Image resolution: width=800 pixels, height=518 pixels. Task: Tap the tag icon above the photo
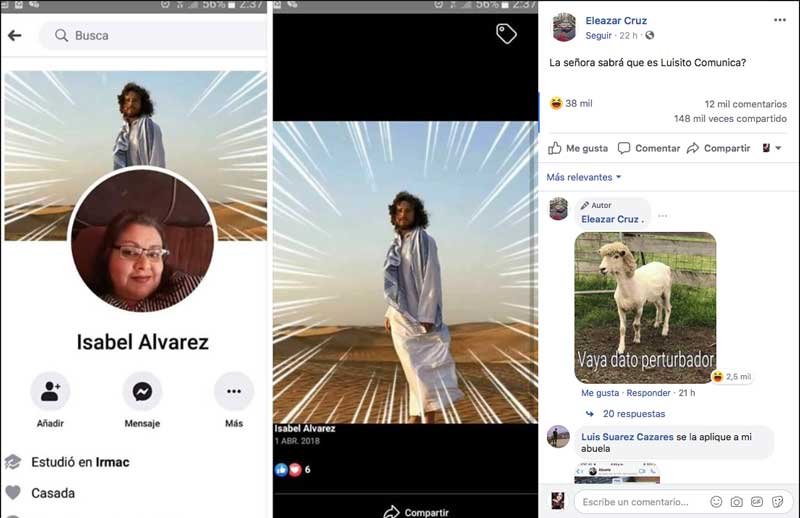pyautogui.click(x=506, y=34)
